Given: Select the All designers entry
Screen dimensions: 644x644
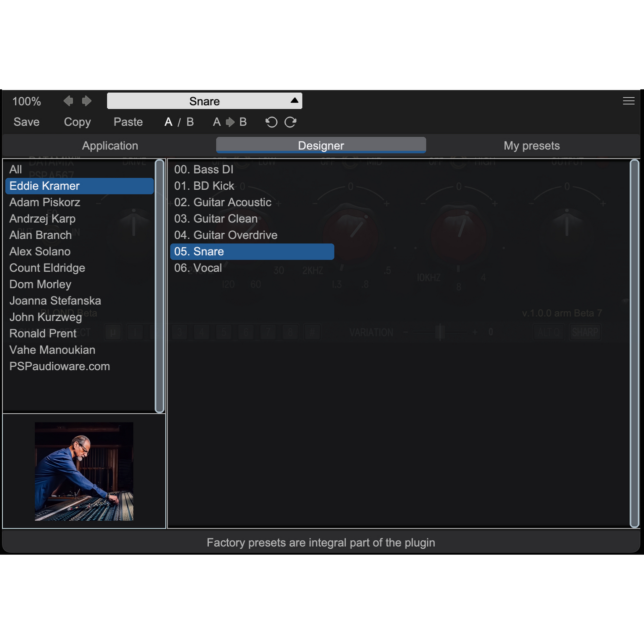Looking at the screenshot, I should pos(16,169).
